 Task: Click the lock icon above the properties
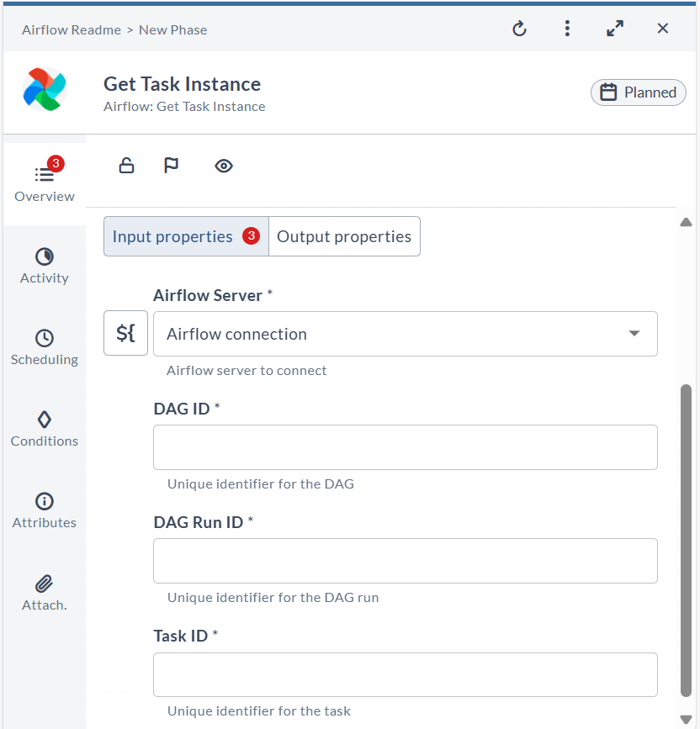(126, 166)
